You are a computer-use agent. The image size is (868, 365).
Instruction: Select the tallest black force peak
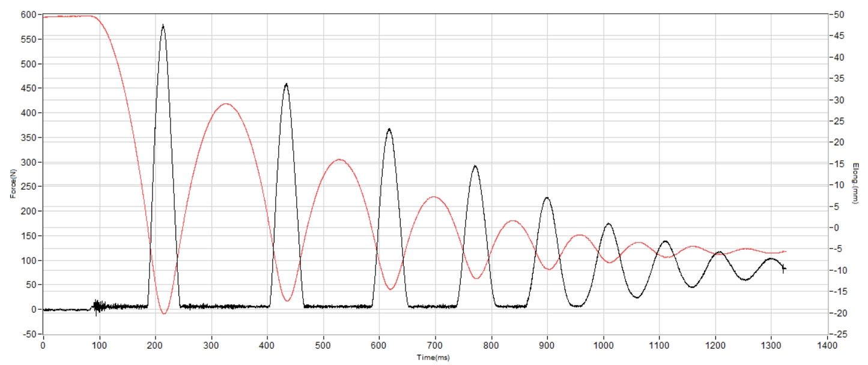tap(163, 25)
